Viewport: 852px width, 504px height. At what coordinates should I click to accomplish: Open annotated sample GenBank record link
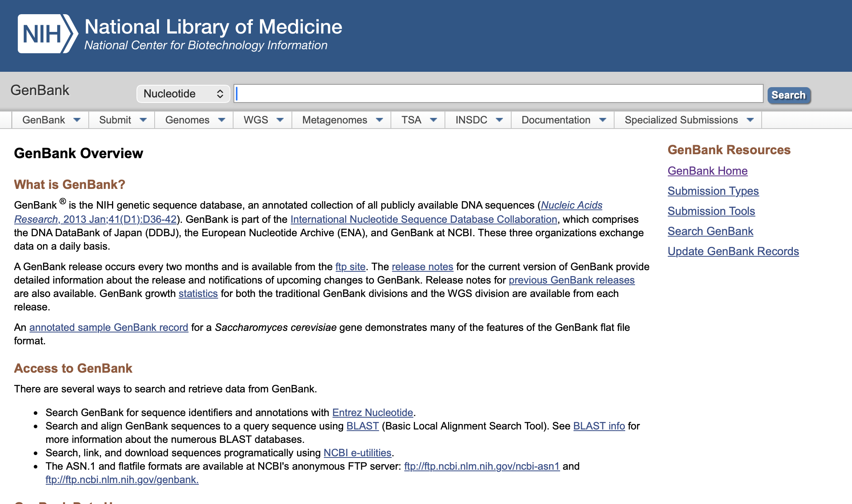108,327
